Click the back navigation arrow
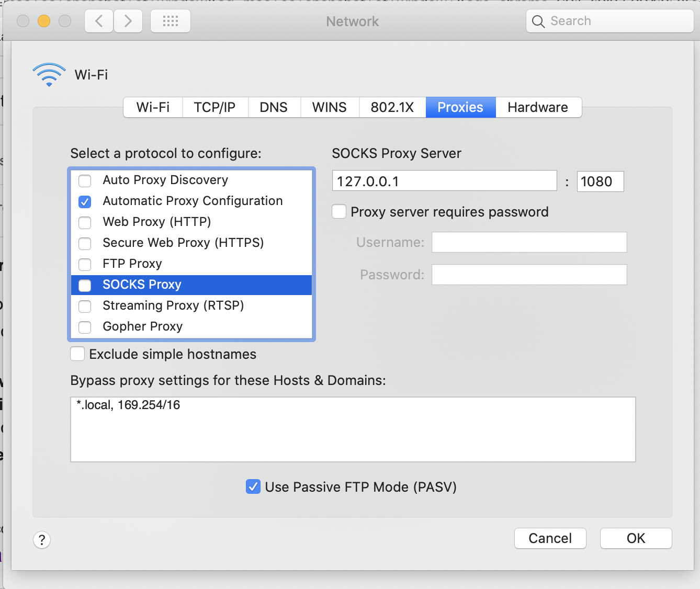 coord(98,21)
